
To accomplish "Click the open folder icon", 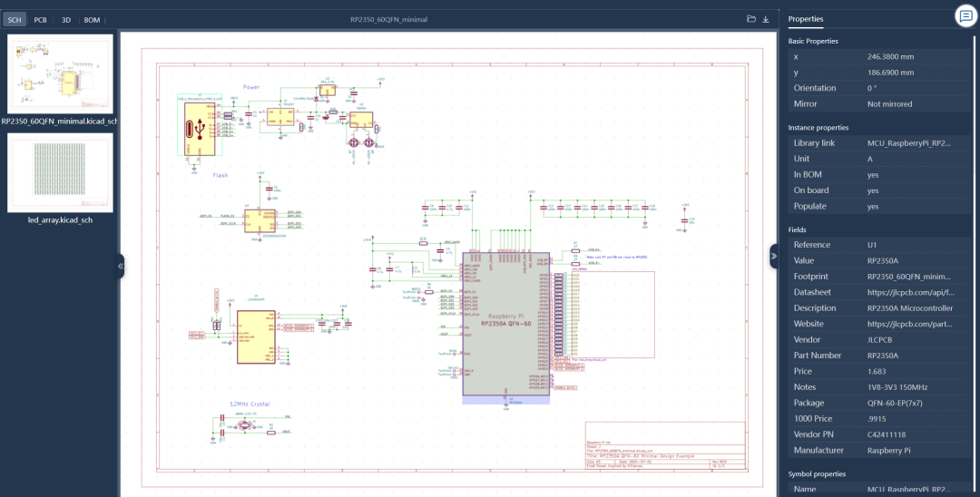I will click(x=751, y=19).
